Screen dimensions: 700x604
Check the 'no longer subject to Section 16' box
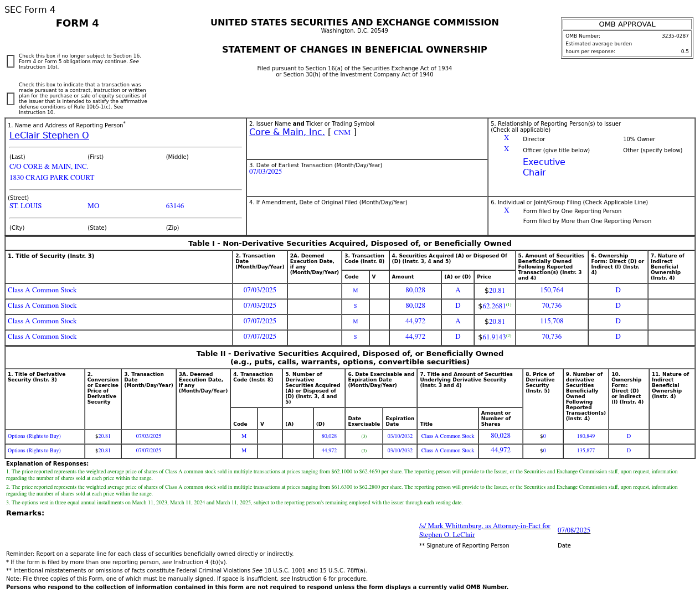pyautogui.click(x=11, y=61)
